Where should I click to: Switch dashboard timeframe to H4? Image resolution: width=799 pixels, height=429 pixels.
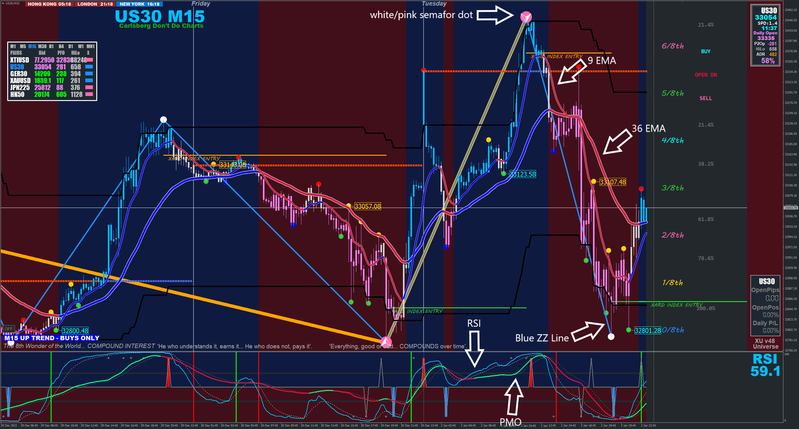coord(61,46)
